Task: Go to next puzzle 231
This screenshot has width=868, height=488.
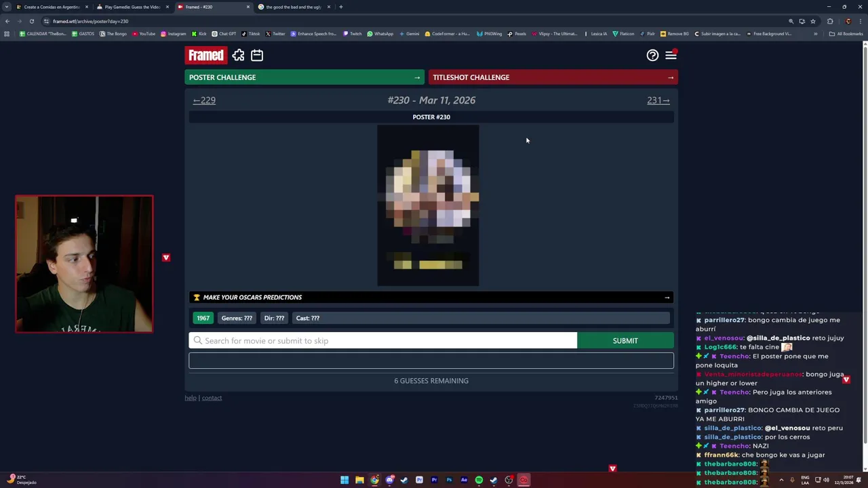Action: tap(658, 100)
